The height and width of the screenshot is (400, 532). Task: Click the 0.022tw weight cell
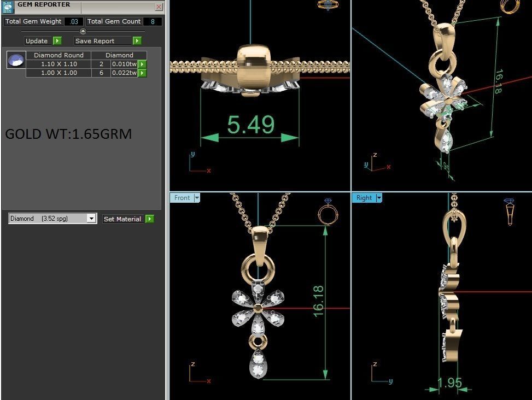tap(124, 73)
